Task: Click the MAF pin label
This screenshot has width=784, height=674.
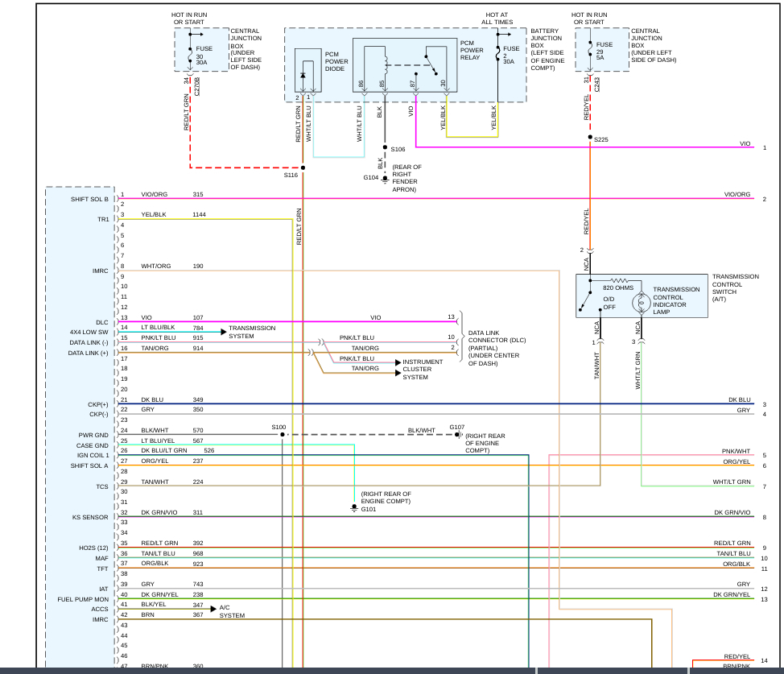Action: (x=102, y=558)
